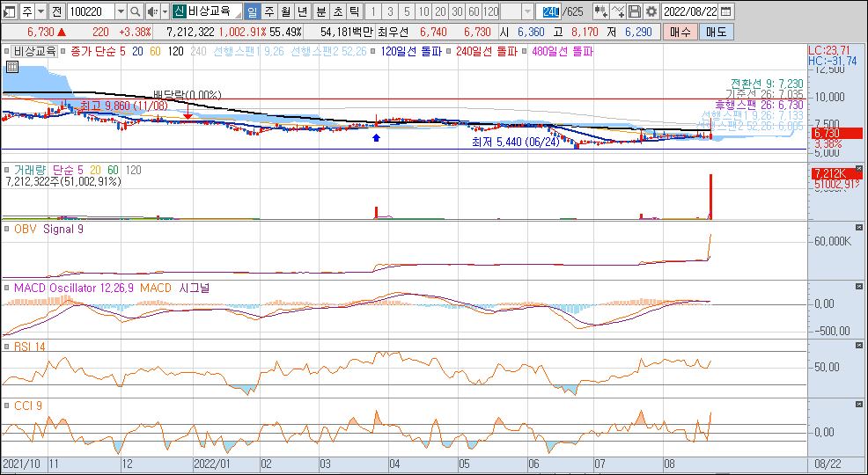Select the 120 interval button
The image size is (868, 475).
click(x=490, y=11)
